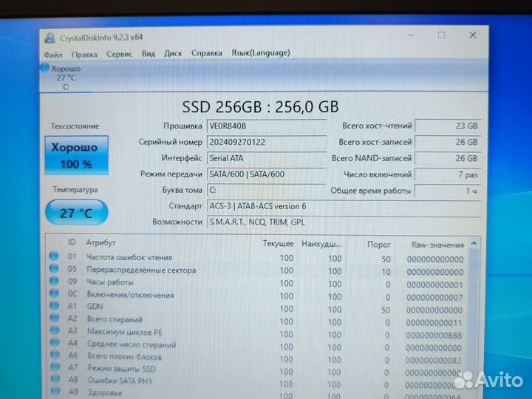This screenshot has width=532, height=399.
Task: Click the Порог column header
Action: (x=378, y=245)
